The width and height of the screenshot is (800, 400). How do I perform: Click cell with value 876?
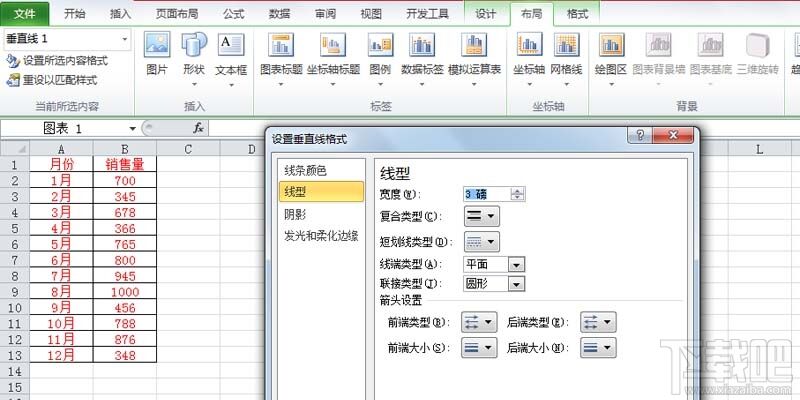pos(124,339)
